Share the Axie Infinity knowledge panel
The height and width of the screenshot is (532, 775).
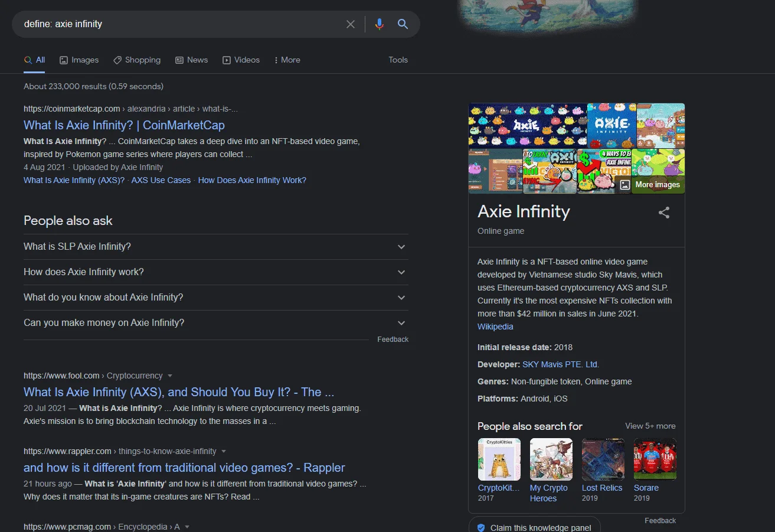point(664,213)
